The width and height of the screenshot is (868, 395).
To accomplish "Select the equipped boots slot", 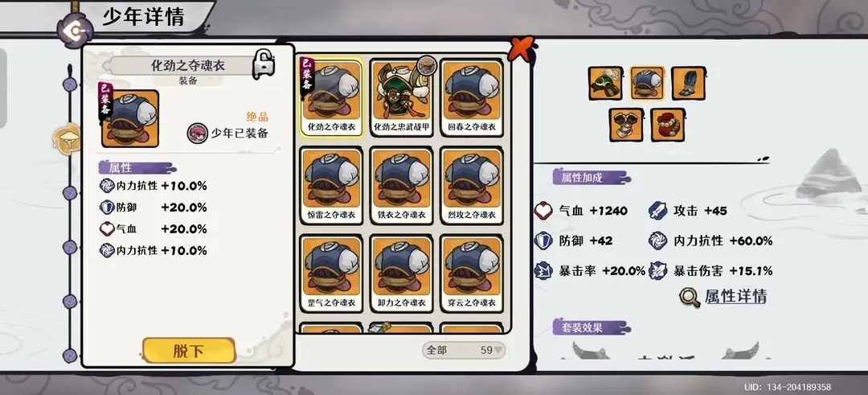I will [x=688, y=83].
